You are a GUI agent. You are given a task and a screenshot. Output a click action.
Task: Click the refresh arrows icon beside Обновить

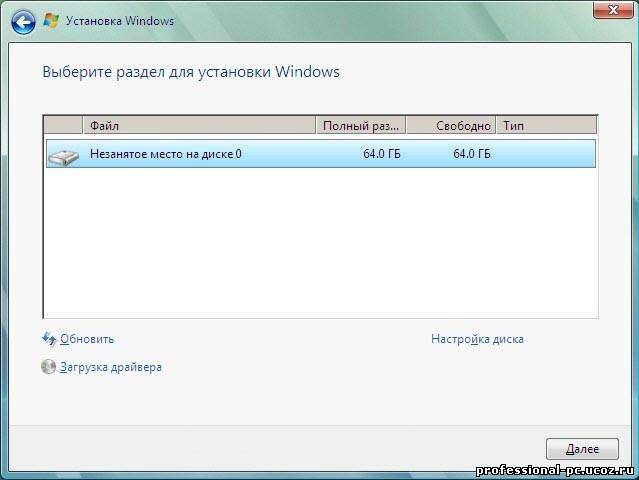click(x=49, y=339)
